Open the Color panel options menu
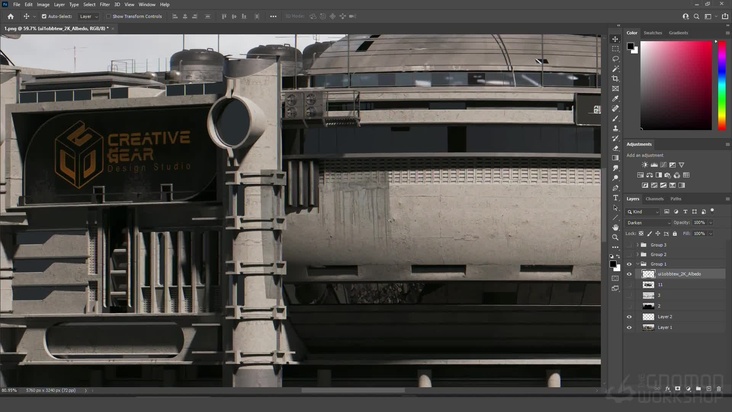 click(x=727, y=33)
